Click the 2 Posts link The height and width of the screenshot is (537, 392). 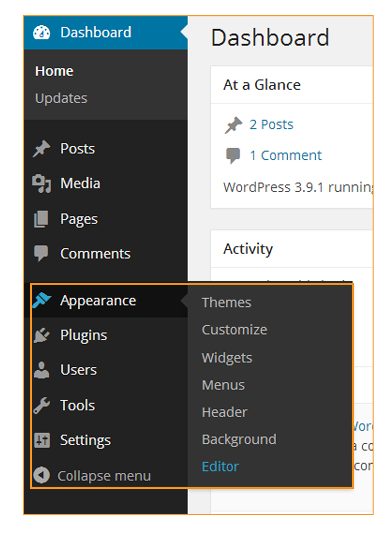tap(271, 124)
